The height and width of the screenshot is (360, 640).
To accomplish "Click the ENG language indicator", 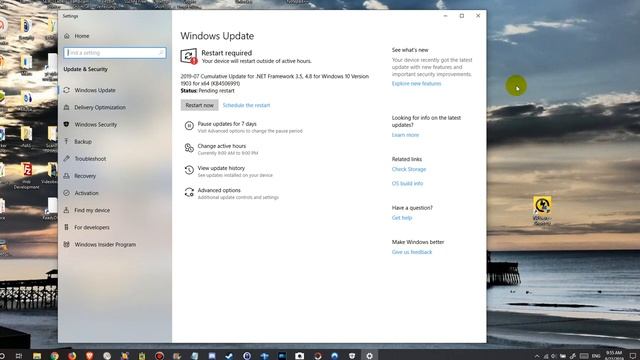I will (596, 356).
